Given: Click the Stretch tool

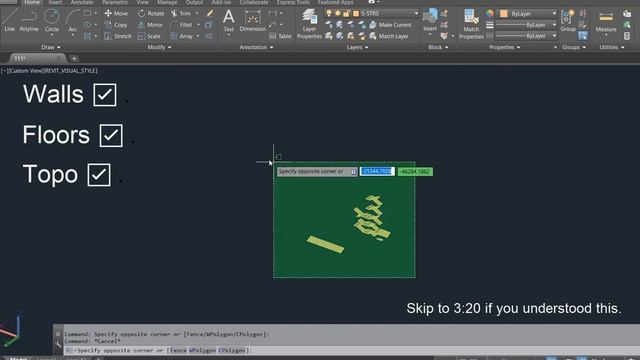Looking at the screenshot, I should click(118, 36).
